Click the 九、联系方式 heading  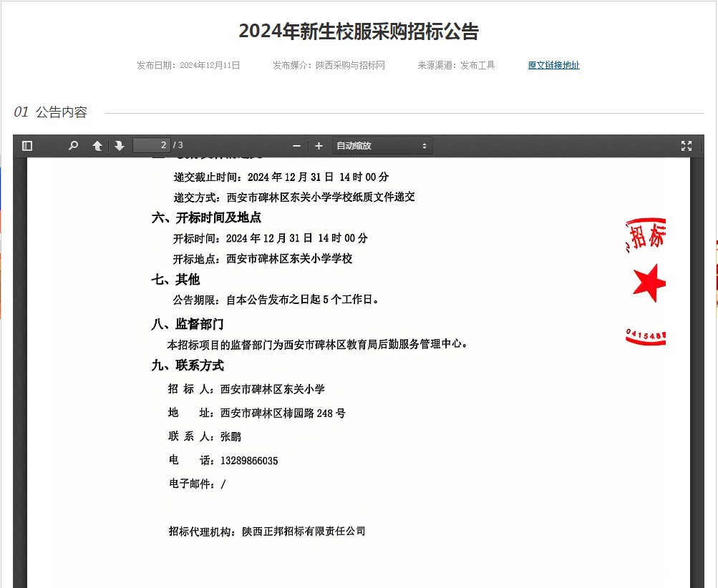(x=188, y=366)
